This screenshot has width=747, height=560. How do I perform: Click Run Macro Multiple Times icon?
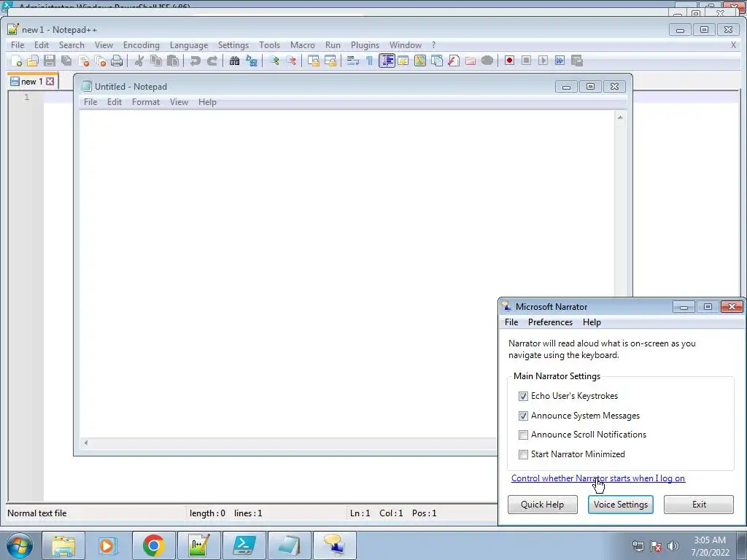tap(560, 61)
